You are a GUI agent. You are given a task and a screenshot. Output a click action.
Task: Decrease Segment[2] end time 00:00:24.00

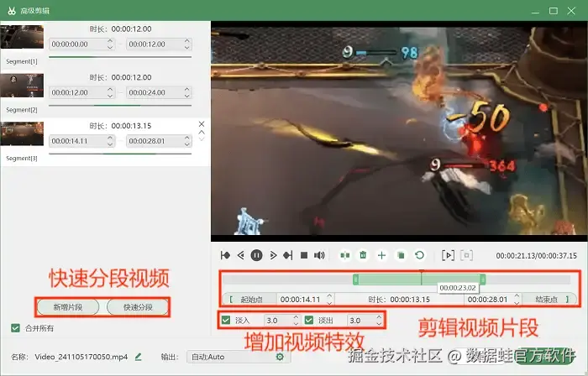(x=187, y=96)
